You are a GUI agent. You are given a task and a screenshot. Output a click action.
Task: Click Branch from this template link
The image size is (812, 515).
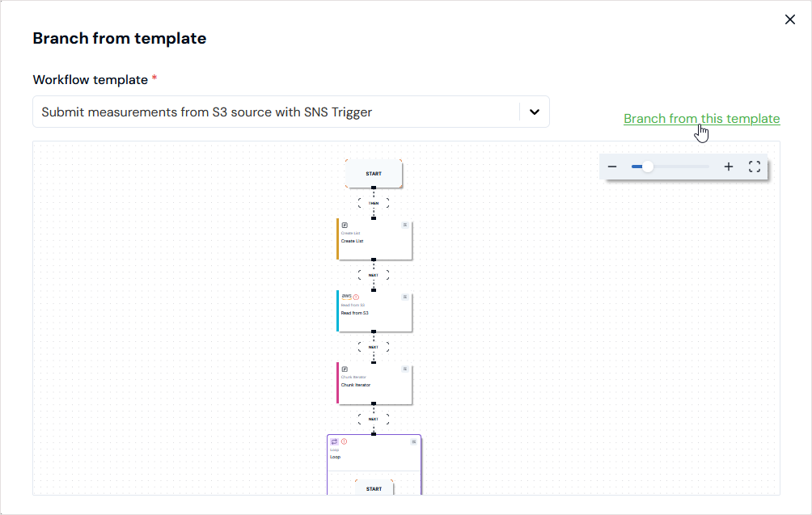(702, 119)
